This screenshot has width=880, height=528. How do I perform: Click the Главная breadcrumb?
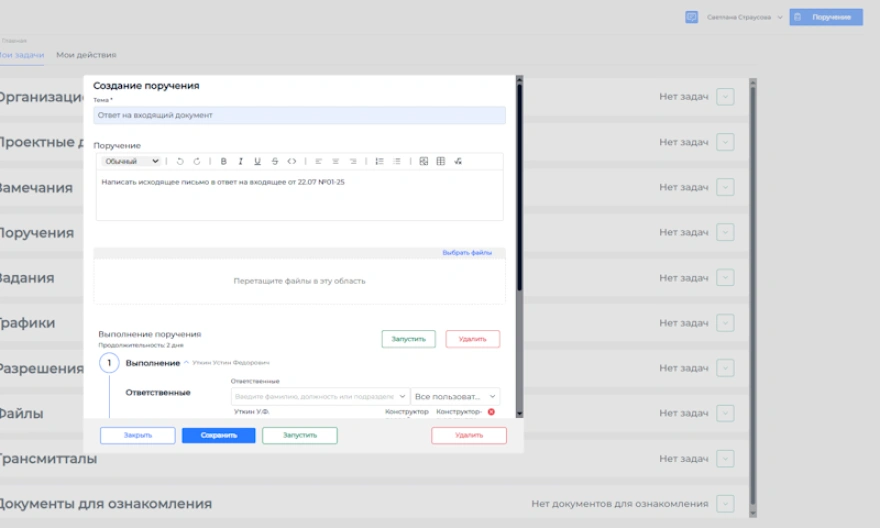point(14,40)
